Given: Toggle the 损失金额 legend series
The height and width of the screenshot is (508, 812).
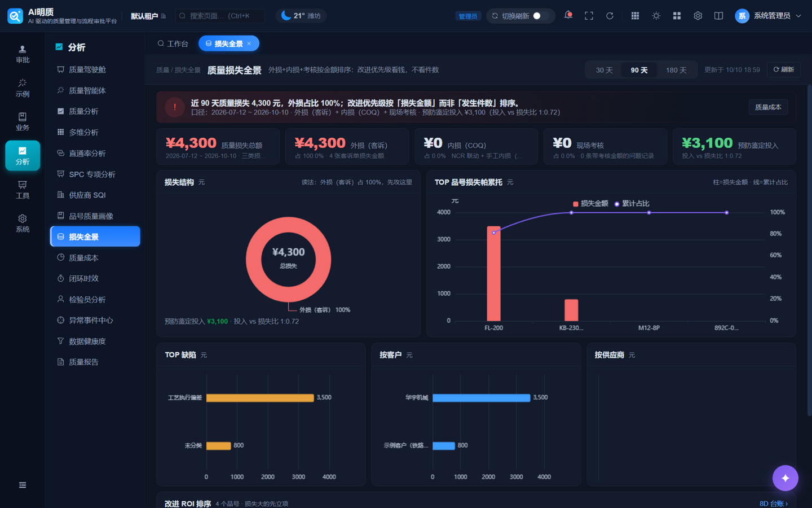Looking at the screenshot, I should [x=590, y=203].
